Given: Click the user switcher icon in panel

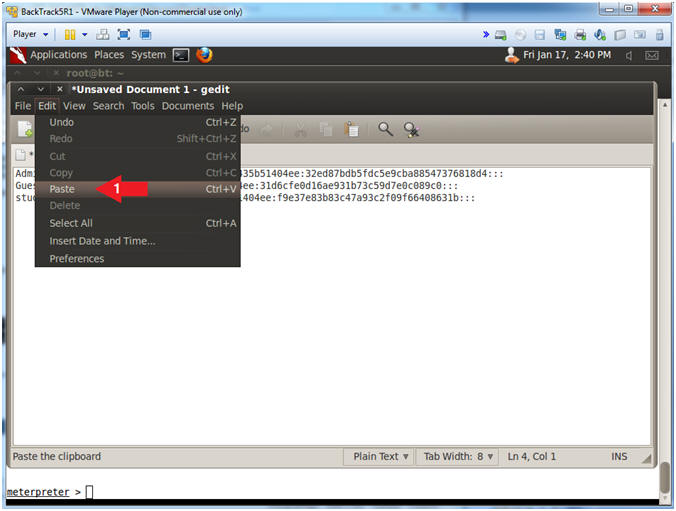Looking at the screenshot, I should [x=512, y=55].
